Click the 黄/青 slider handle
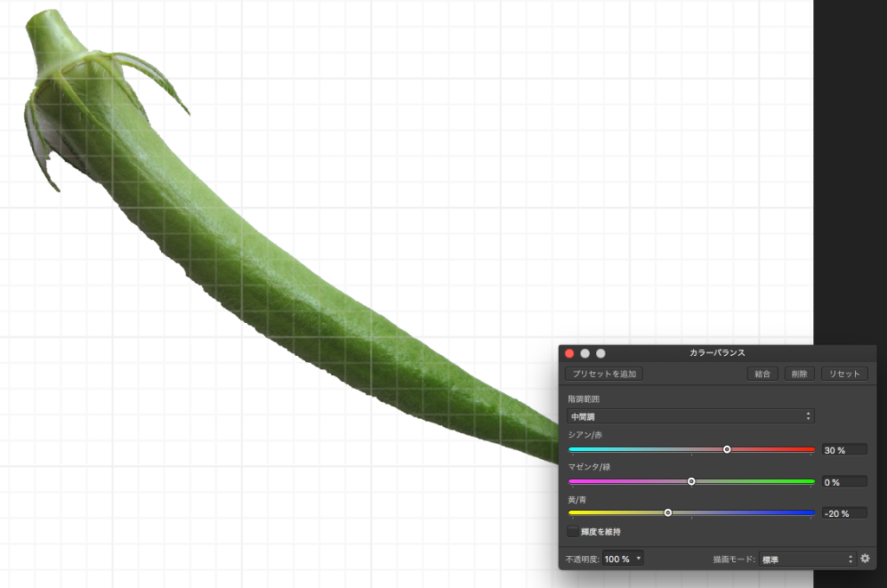887x588 pixels. [668, 513]
